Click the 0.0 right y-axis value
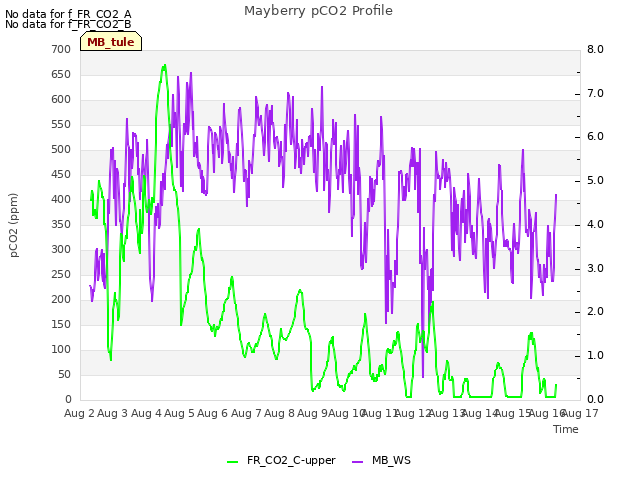This screenshot has height=480, width=640. pyautogui.click(x=595, y=400)
